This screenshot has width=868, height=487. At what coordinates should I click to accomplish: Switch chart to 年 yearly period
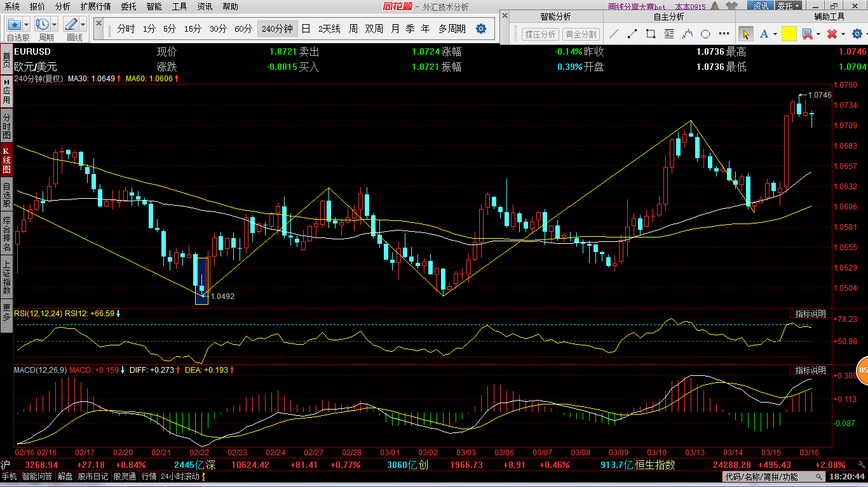(x=425, y=29)
